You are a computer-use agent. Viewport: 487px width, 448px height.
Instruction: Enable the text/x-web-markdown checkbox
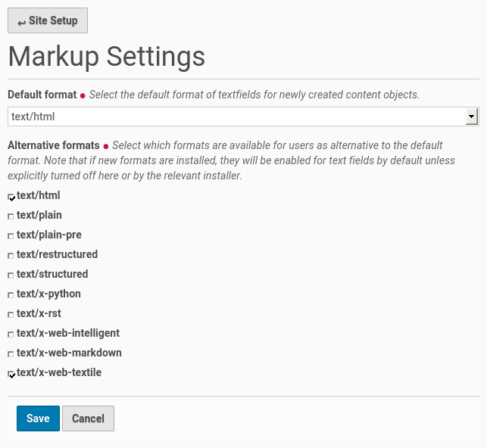(x=11, y=354)
